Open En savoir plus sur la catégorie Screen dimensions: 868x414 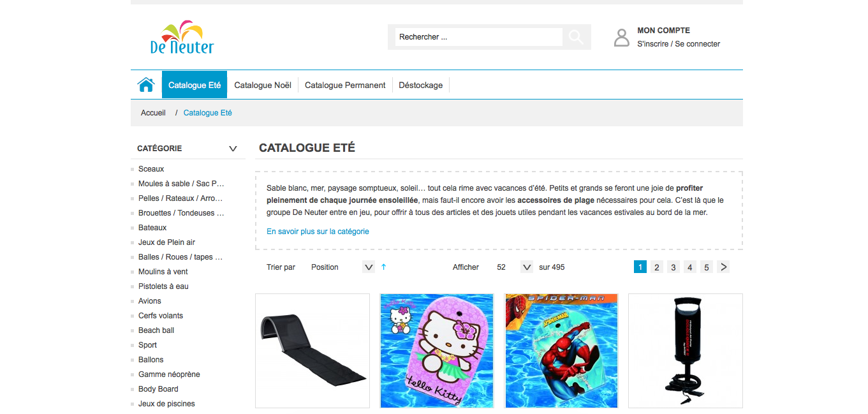[318, 232]
